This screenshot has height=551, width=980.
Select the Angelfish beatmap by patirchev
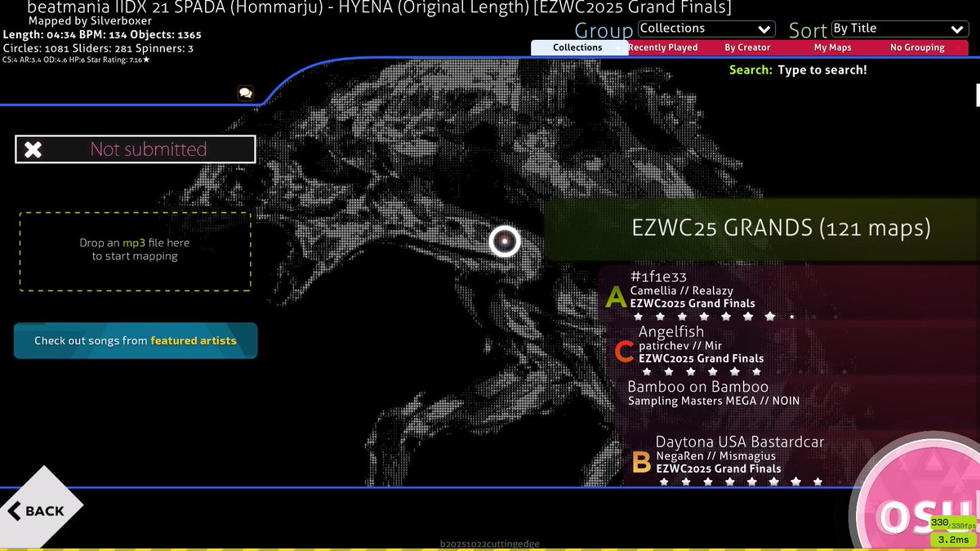point(793,349)
